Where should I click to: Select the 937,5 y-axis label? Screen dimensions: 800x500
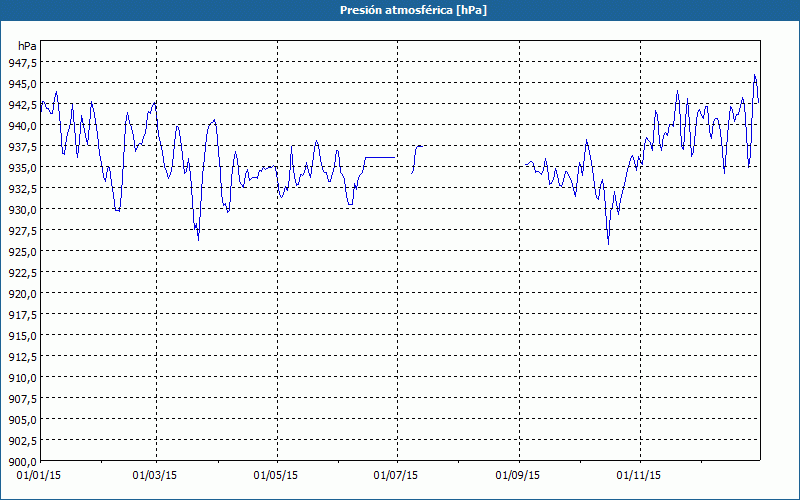pyautogui.click(x=22, y=146)
